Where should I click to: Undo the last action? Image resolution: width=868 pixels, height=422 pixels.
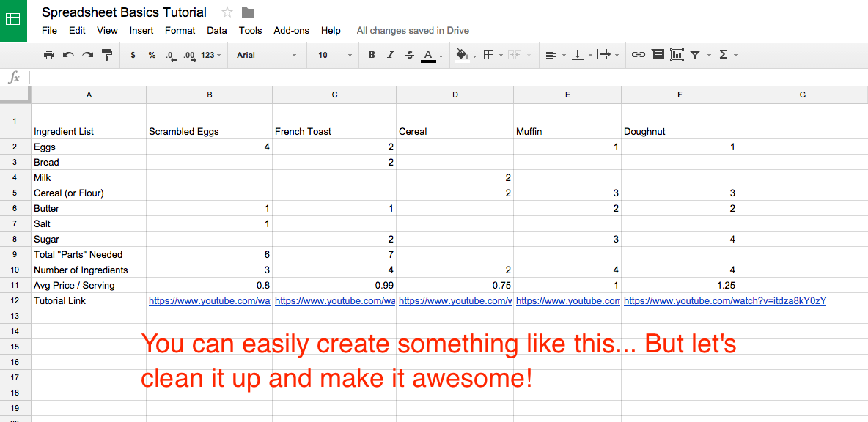[68, 54]
